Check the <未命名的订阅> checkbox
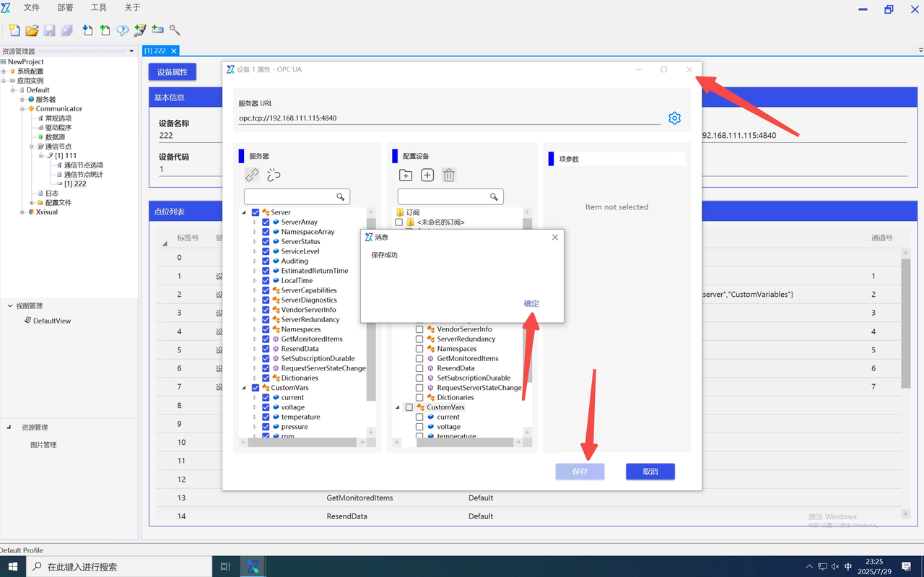The width and height of the screenshot is (924, 577). point(398,222)
